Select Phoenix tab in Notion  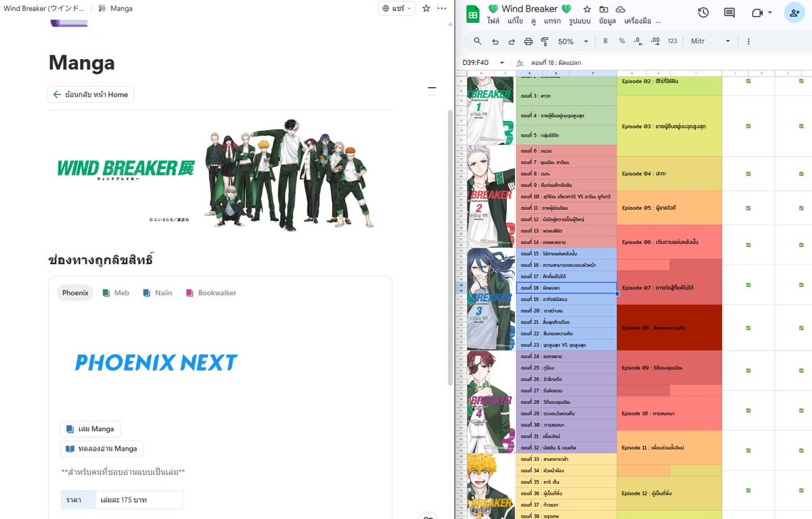click(75, 293)
